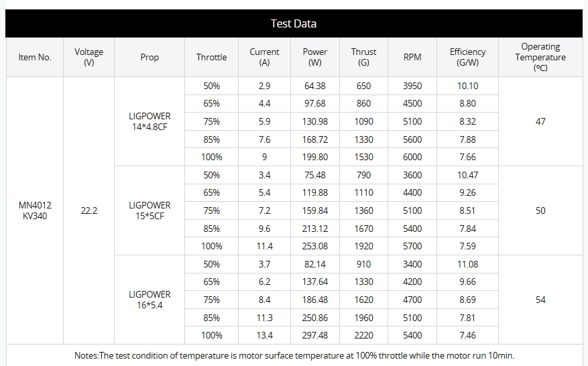
Task: Click the Voltage (V) column header
Action: (x=89, y=57)
